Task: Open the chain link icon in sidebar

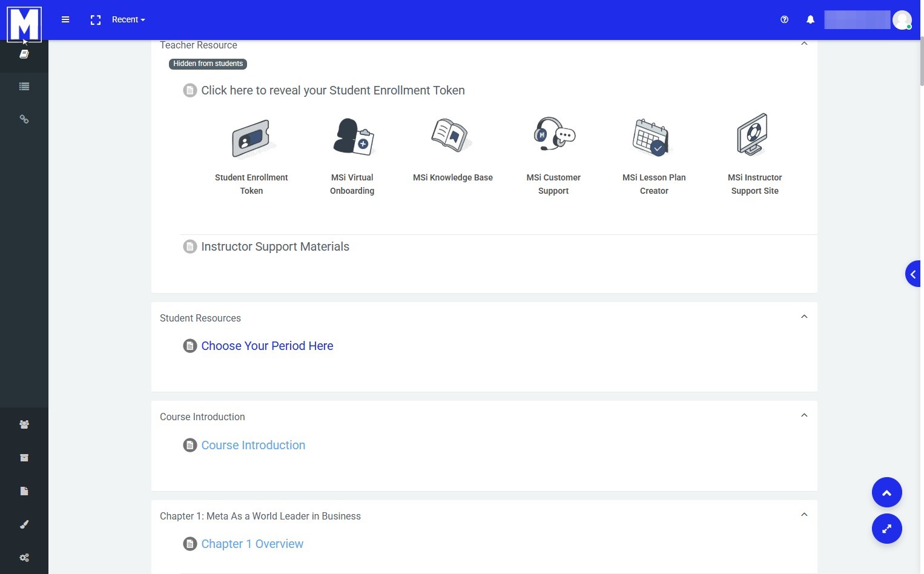Action: point(24,119)
